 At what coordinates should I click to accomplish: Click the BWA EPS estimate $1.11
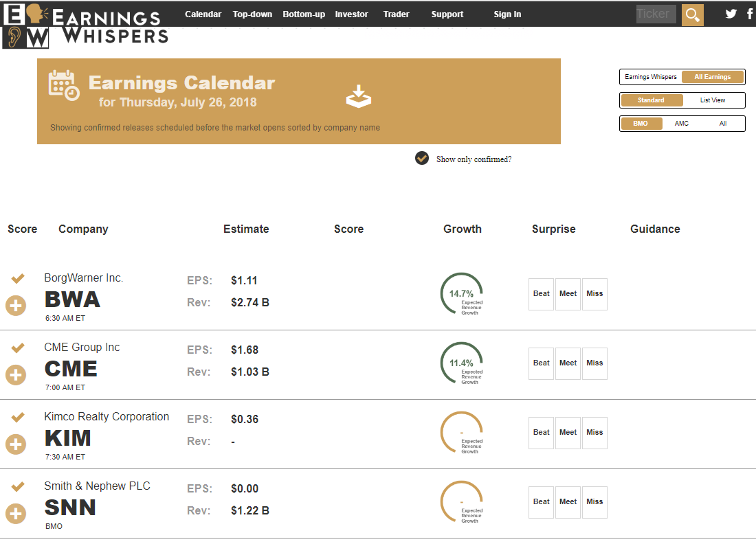click(244, 280)
